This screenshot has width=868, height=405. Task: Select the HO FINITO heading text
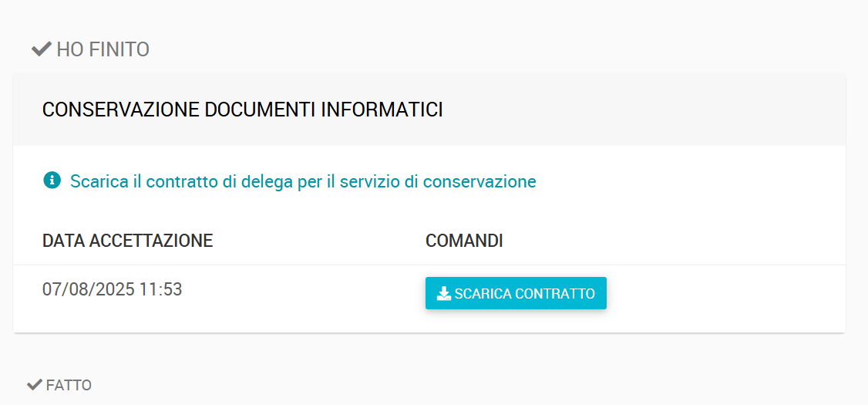click(103, 50)
